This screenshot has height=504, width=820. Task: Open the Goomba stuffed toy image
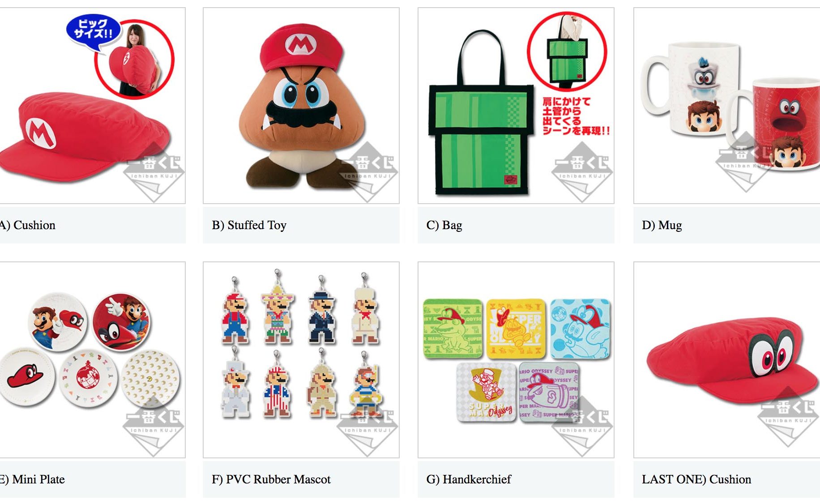301,106
